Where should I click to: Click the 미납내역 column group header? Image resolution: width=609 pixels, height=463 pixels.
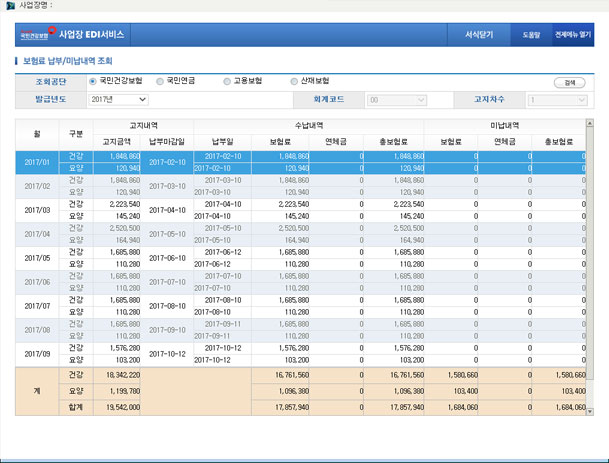point(505,126)
